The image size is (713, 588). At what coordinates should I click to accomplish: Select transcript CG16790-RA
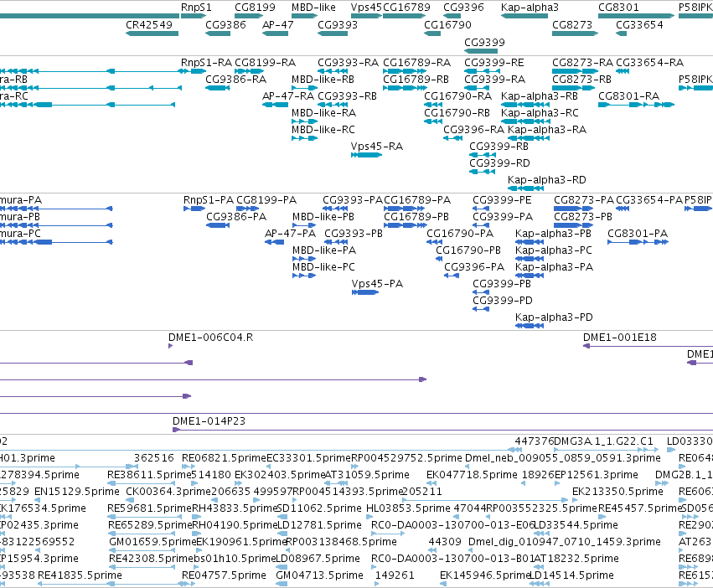pos(458,96)
